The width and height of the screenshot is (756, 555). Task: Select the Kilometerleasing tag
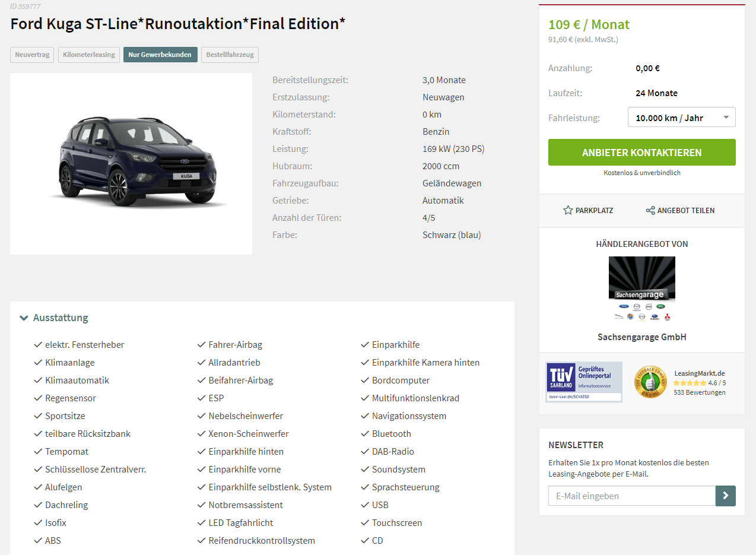(x=89, y=55)
